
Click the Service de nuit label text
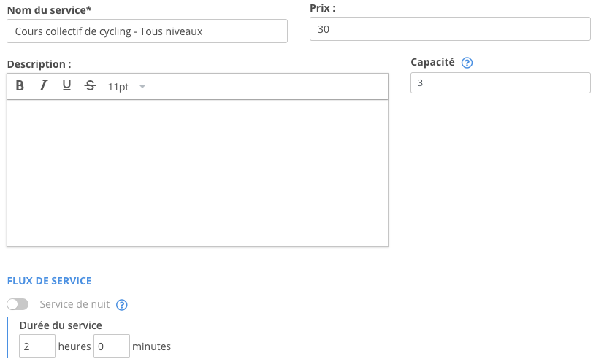pos(75,305)
